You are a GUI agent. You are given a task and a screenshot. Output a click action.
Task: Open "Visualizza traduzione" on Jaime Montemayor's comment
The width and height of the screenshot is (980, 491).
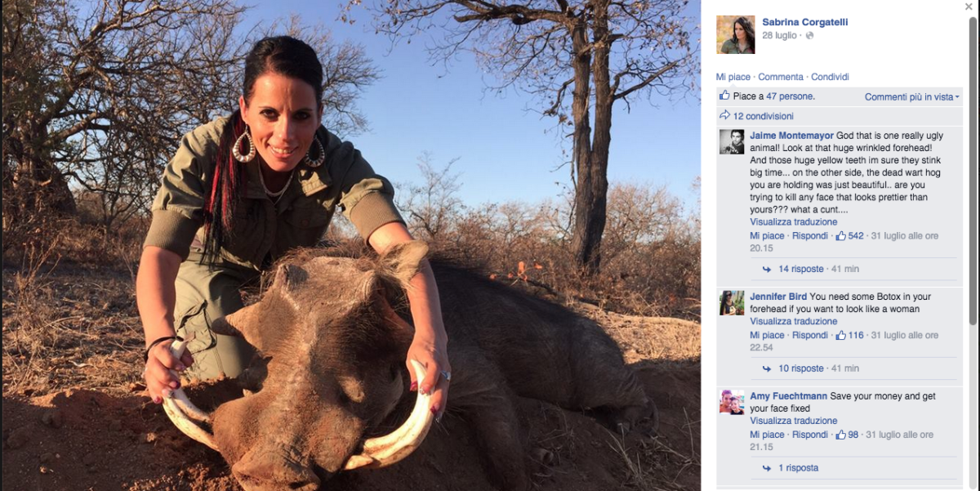(793, 220)
